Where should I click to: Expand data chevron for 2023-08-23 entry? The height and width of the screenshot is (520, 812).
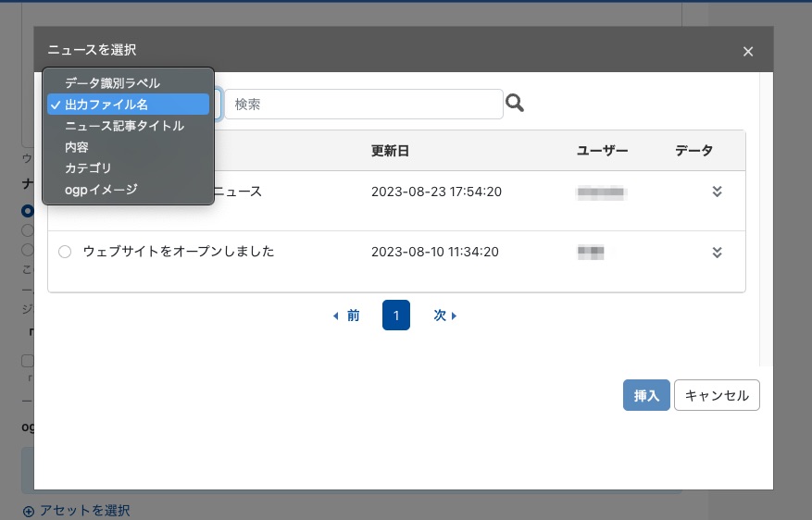click(716, 192)
